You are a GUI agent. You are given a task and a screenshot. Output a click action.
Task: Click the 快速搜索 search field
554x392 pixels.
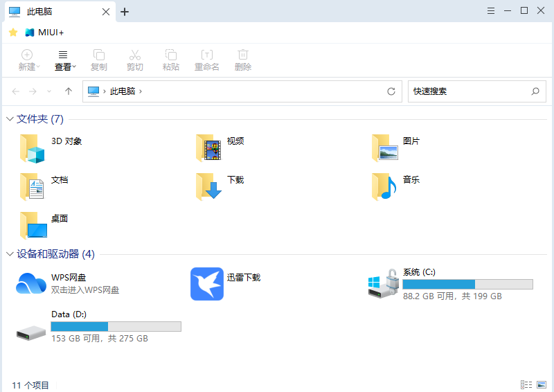click(x=477, y=91)
